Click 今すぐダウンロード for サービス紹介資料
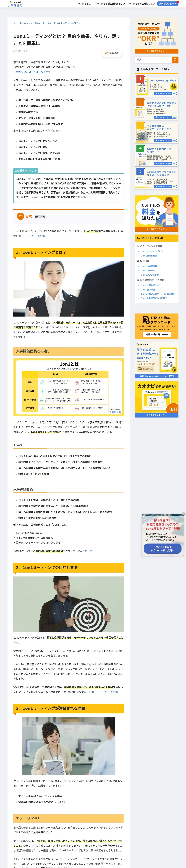Screen dimensions: 186x868 click(x=165, y=117)
